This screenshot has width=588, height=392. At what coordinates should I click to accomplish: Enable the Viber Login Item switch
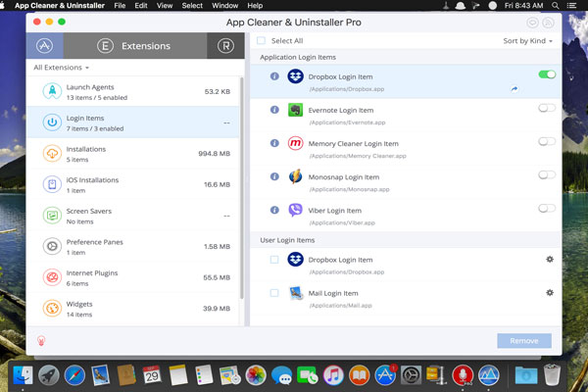coord(547,208)
